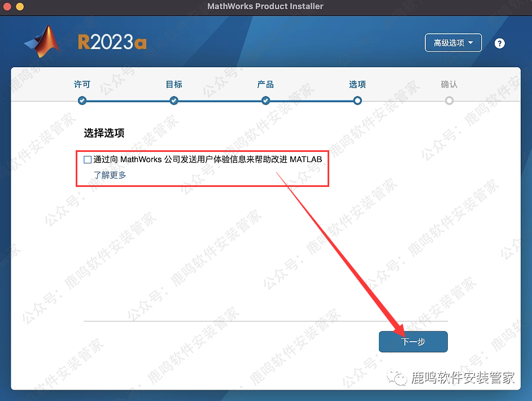This screenshot has height=401, width=532.
Task: Click the 许可 step checkmark circle
Action: pos(82,101)
